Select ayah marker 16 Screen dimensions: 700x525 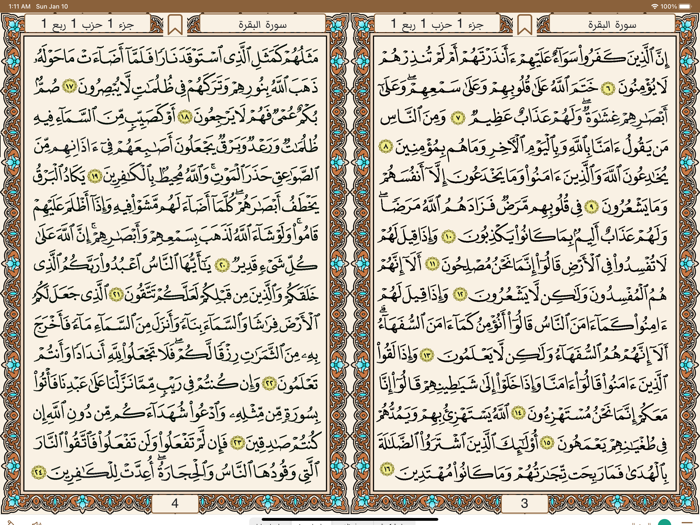click(x=388, y=469)
